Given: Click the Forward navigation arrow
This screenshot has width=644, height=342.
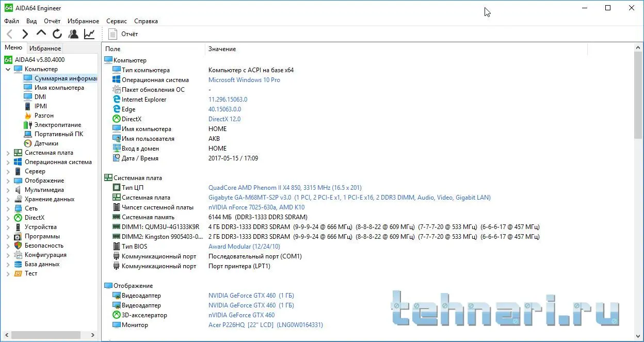Looking at the screenshot, I should [25, 34].
